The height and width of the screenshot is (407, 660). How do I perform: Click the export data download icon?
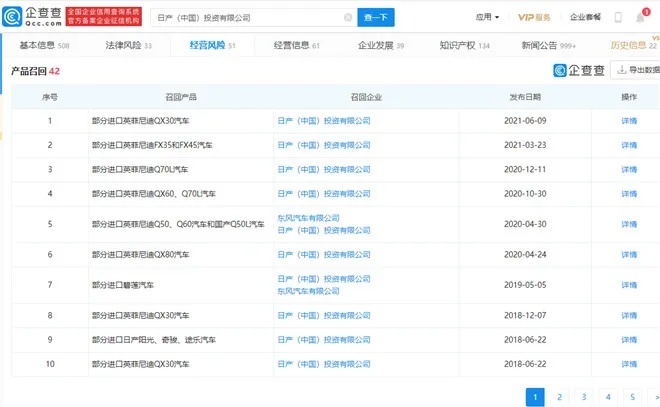click(x=621, y=70)
